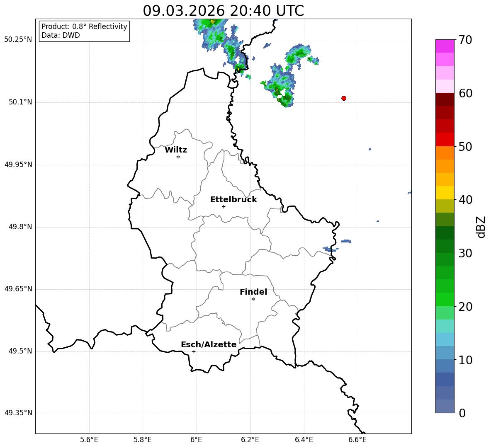Click the 49.65°N latitude label

point(18,288)
